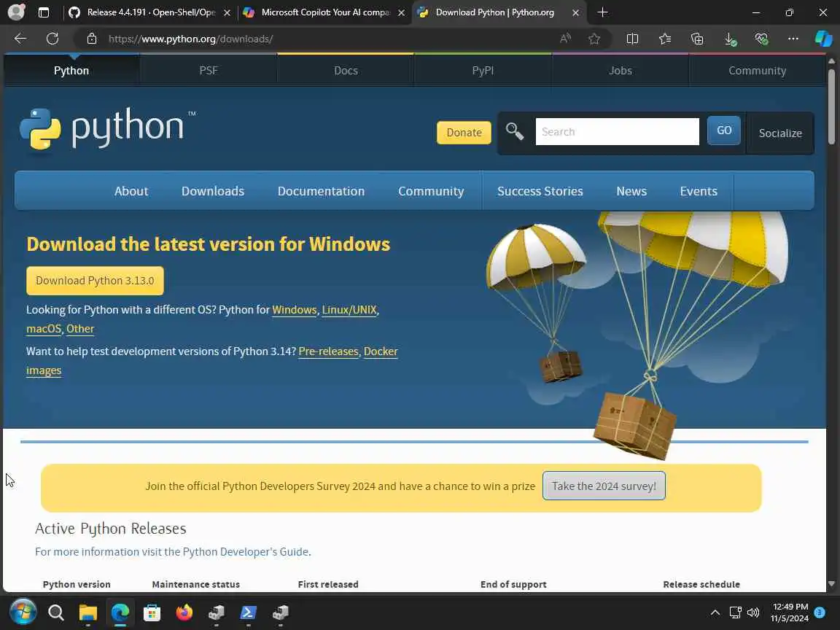The width and height of the screenshot is (840, 630).
Task: Follow the macOS link
Action: (44, 328)
